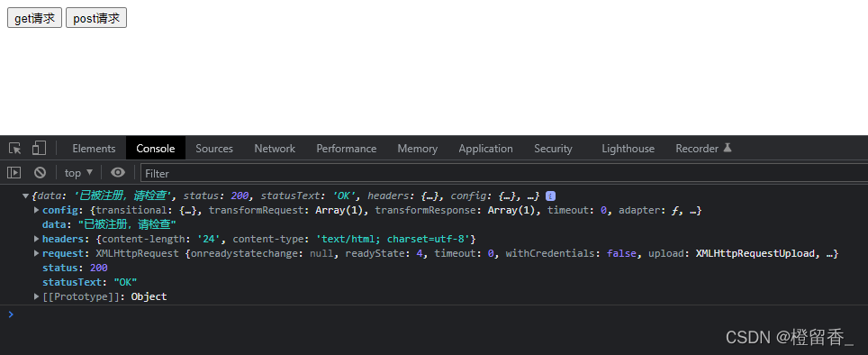
Task: Expand the config property
Action: (x=37, y=210)
